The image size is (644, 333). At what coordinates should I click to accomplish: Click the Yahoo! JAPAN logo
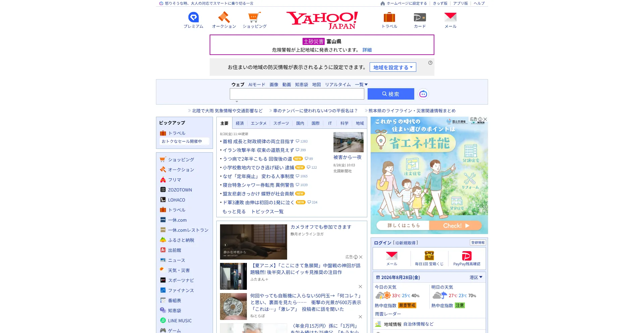click(322, 20)
